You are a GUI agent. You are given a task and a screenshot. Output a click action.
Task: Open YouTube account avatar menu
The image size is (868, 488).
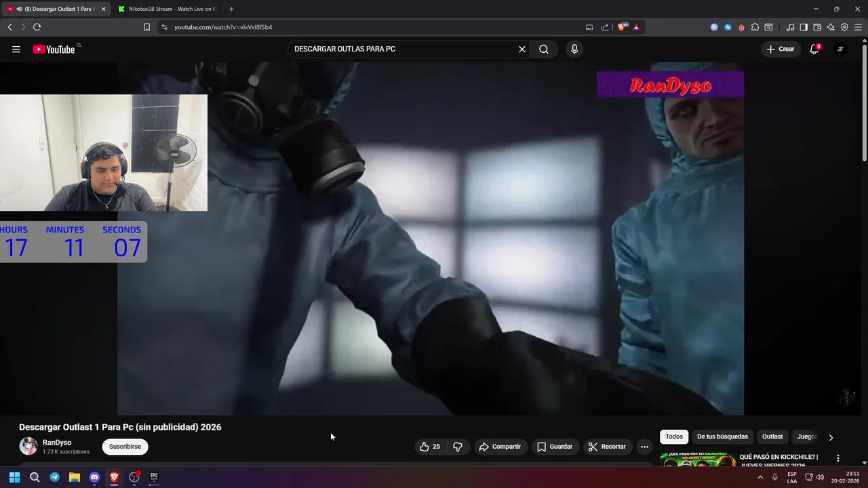[840, 49]
